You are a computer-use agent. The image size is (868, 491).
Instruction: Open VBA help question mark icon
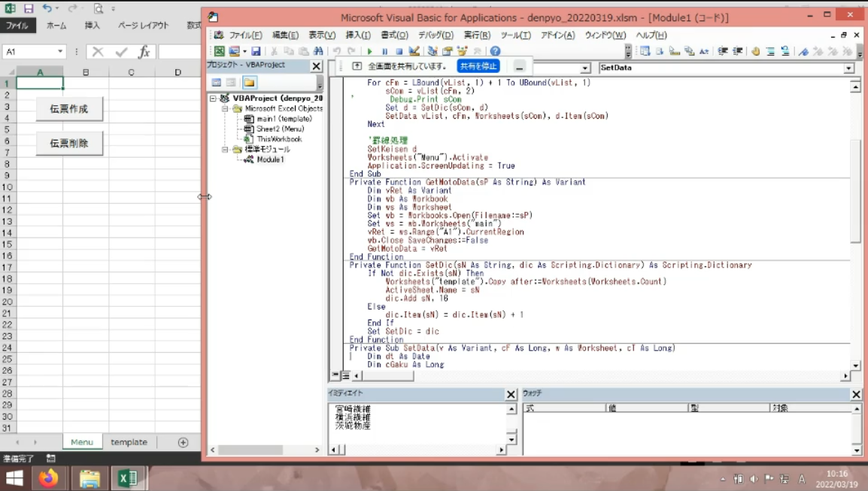tap(495, 51)
